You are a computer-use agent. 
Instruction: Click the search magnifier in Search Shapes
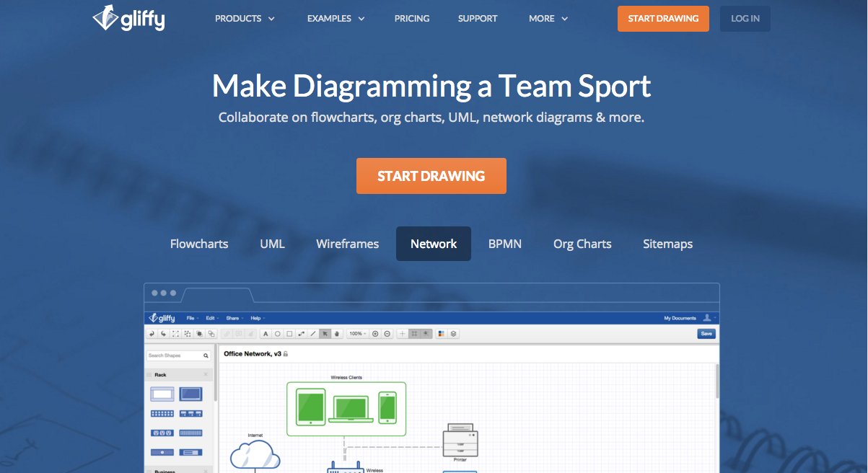206,355
